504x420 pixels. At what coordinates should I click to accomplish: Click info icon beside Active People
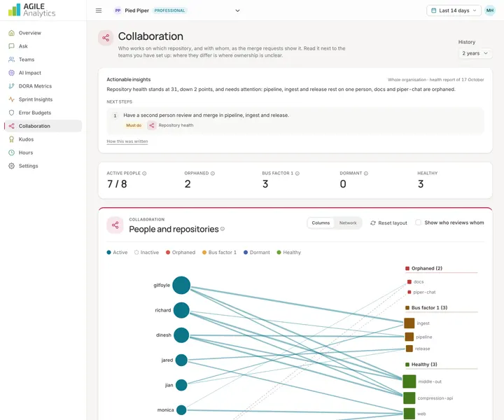(x=144, y=174)
